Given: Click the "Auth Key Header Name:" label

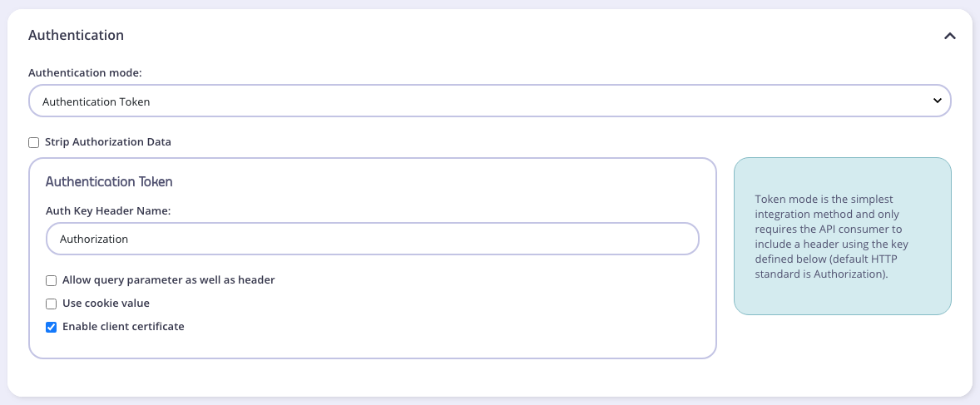Looking at the screenshot, I should coord(107,211).
